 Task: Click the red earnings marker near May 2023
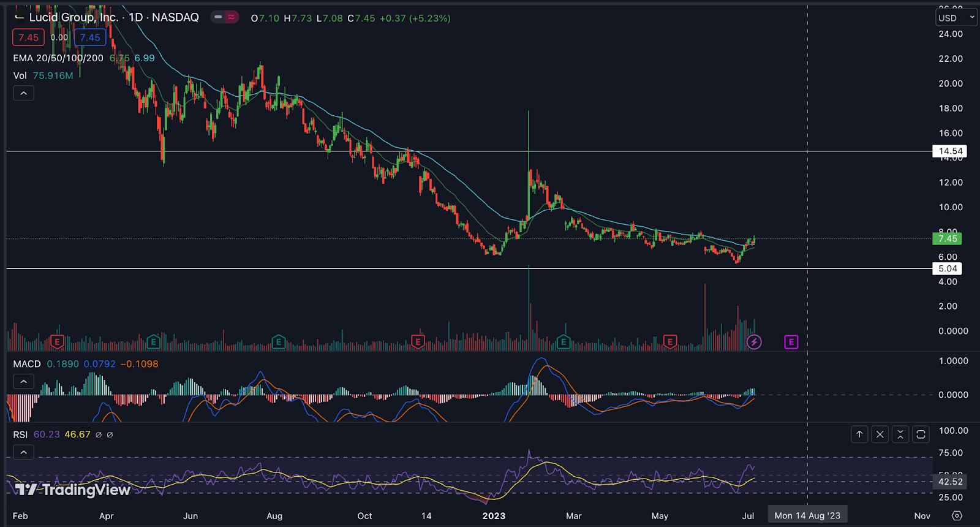(x=670, y=342)
